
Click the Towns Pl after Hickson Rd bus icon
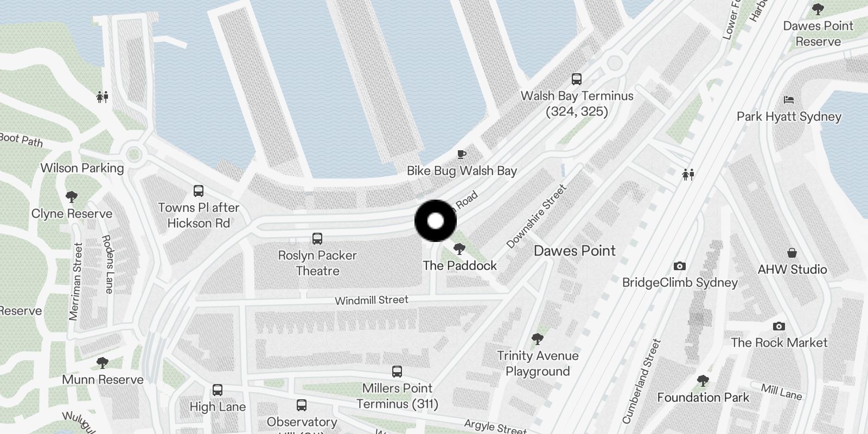click(199, 191)
